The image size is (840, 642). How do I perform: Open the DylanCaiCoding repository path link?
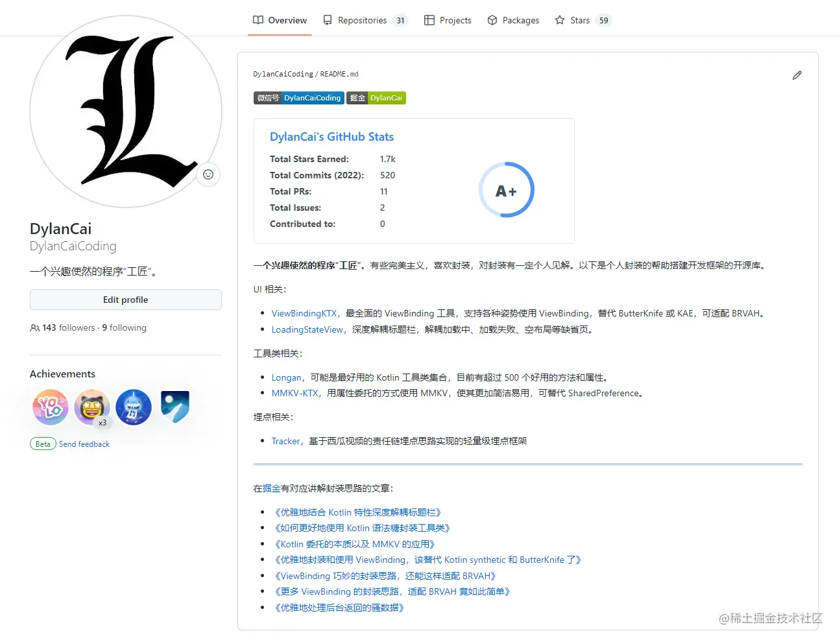click(283, 74)
